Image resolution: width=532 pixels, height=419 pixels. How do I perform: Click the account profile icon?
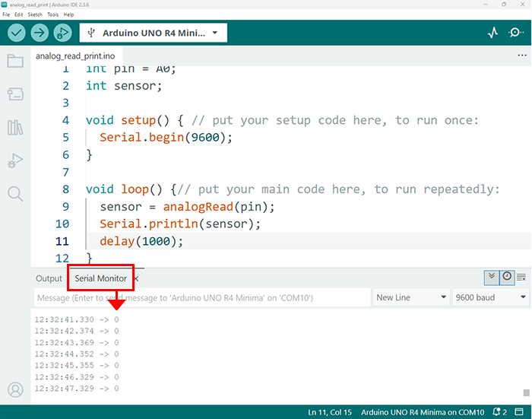15,390
